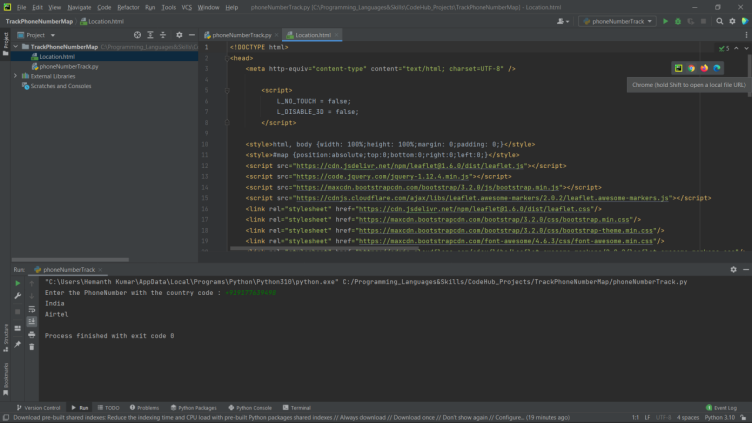This screenshot has height=424, width=753.
Task: Open jquery-1.12.4.min.js link
Action: tap(382, 177)
